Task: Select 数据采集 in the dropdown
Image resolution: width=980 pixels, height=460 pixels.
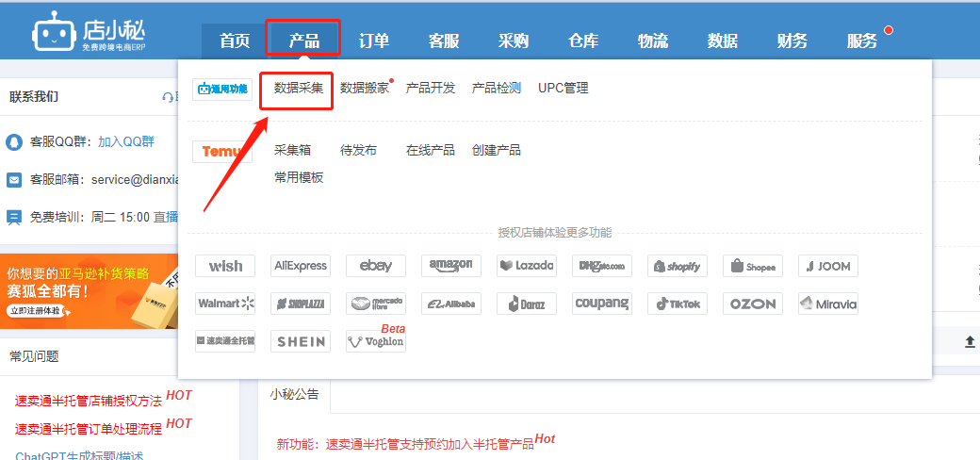Action: pyautogui.click(x=299, y=88)
